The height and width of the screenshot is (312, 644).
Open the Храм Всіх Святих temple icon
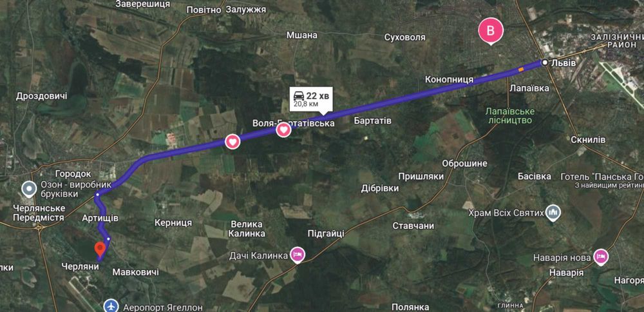click(x=553, y=213)
